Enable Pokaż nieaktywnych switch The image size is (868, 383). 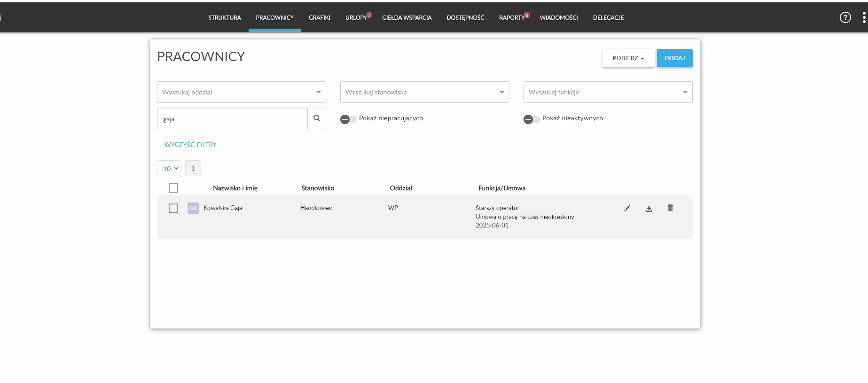pyautogui.click(x=532, y=119)
